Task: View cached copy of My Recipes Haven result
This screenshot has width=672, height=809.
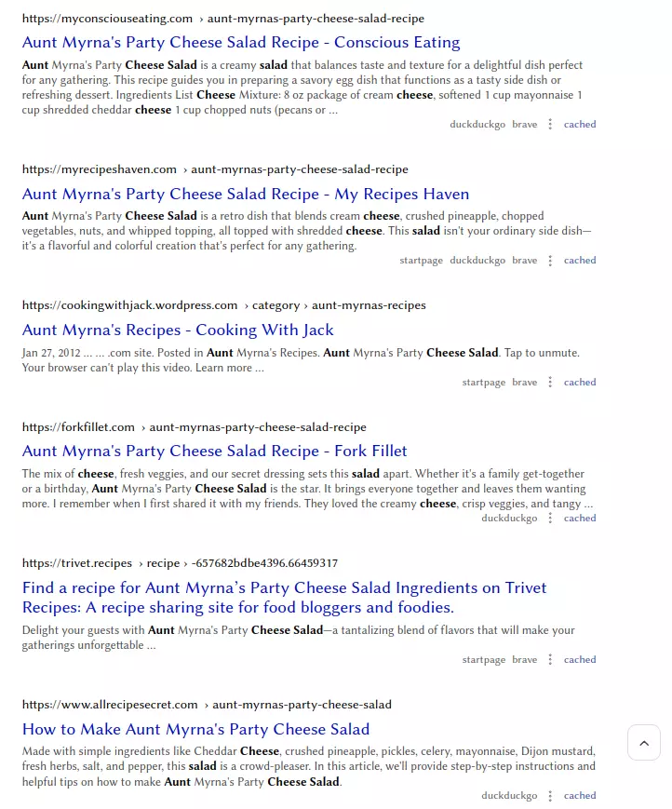Action: click(x=580, y=261)
